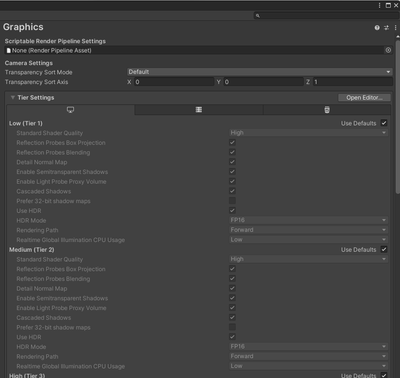Viewport: 400px width, 378px height.
Task: Click the Transparency Sort Axis Y field
Action: [263, 82]
